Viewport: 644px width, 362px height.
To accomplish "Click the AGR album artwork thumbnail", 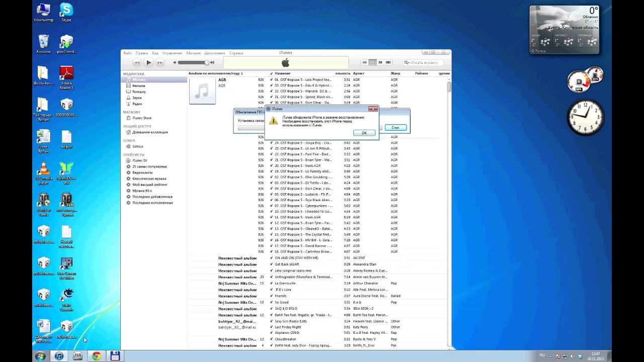I will (202, 91).
